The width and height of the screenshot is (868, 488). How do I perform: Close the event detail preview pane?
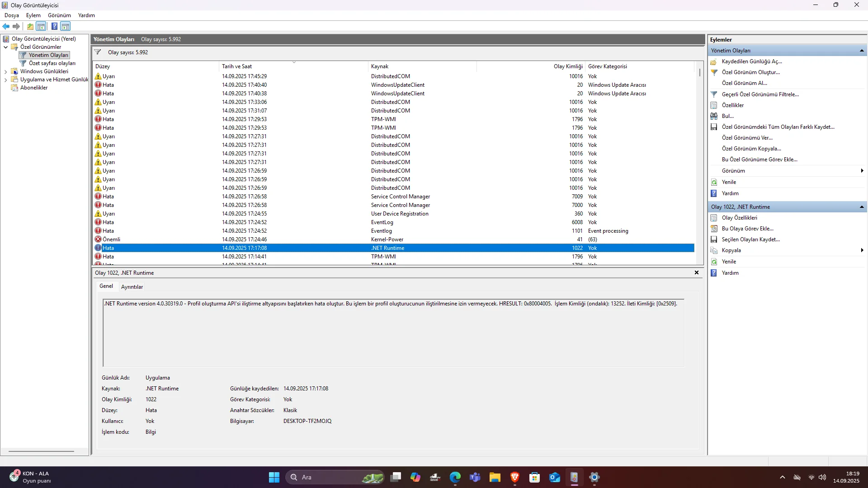pos(696,272)
